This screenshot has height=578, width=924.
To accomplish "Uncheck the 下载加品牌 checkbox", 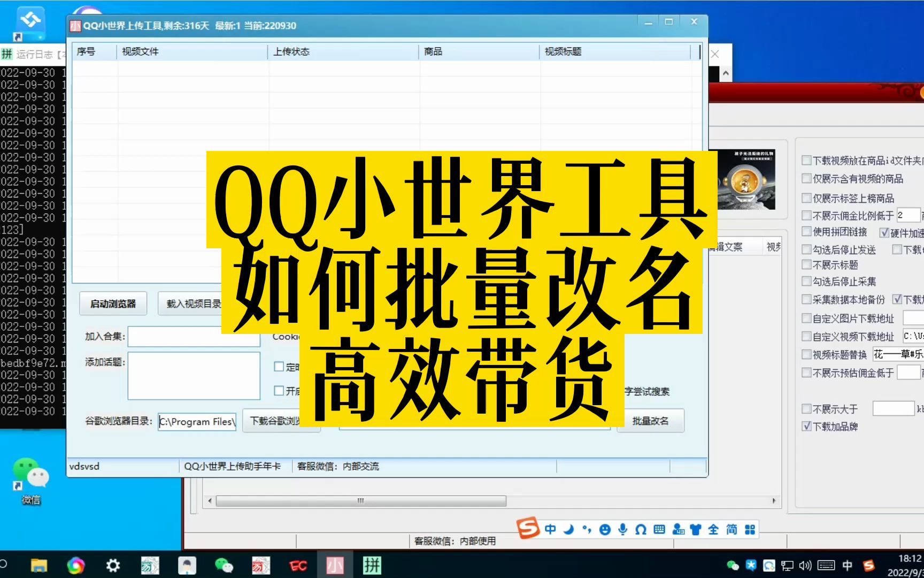I will click(x=806, y=427).
